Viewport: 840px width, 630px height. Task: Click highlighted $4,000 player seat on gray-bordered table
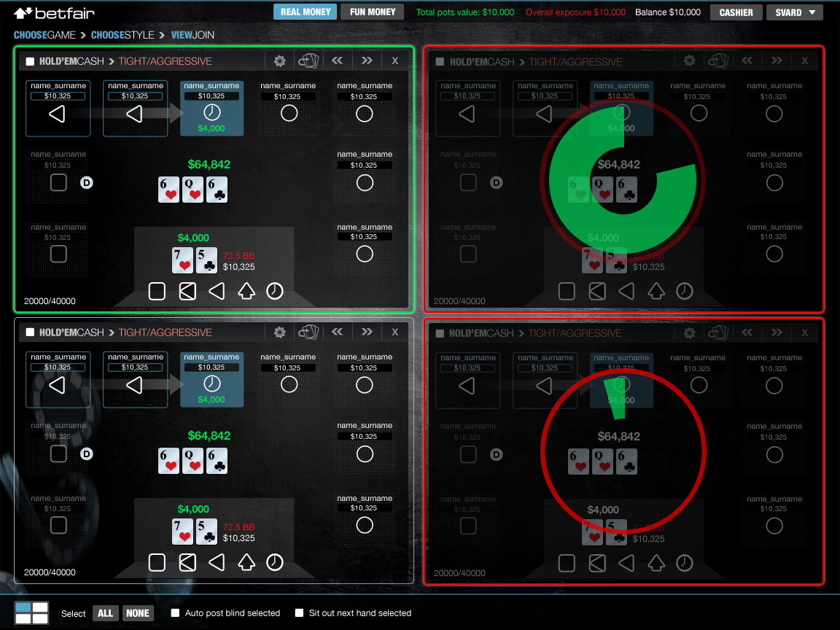[211, 379]
